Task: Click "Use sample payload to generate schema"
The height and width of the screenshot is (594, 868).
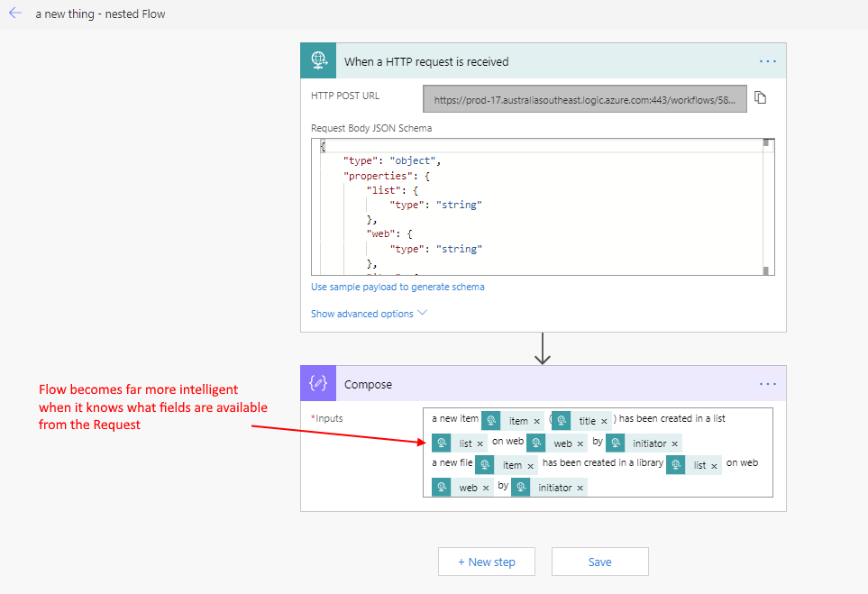Action: pyautogui.click(x=397, y=287)
